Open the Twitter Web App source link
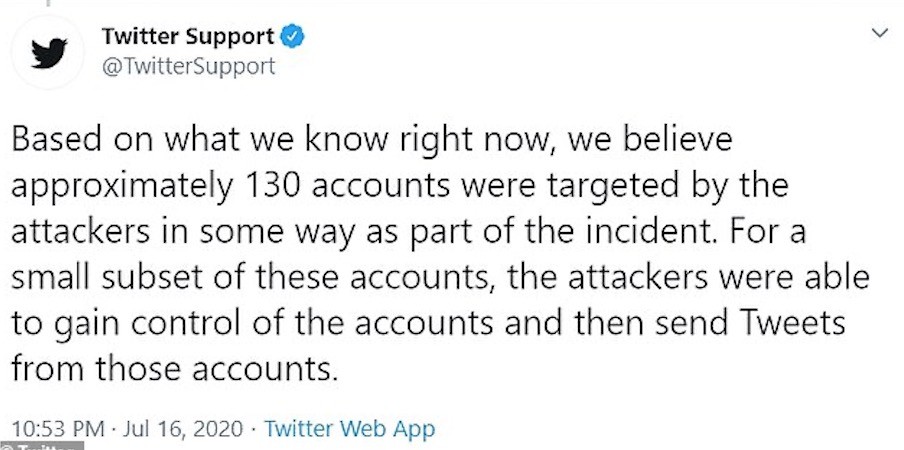The width and height of the screenshot is (904, 450). point(349,429)
